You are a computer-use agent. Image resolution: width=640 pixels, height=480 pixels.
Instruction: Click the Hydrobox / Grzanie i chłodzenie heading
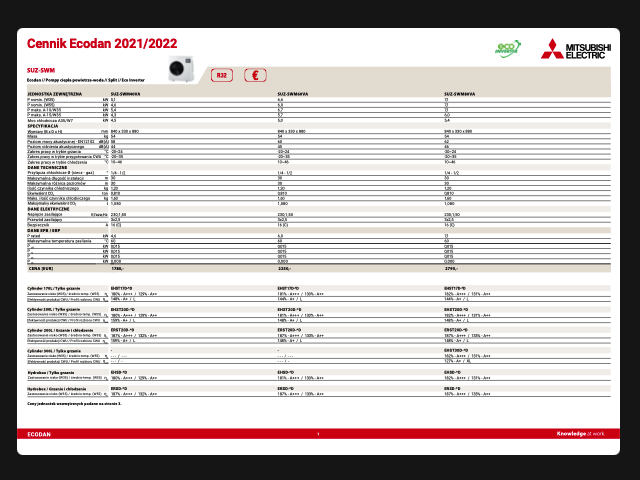pyautogui.click(x=57, y=389)
